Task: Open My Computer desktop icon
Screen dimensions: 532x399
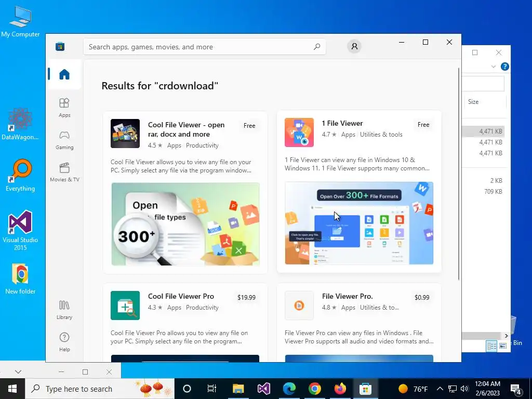Action: (20, 22)
